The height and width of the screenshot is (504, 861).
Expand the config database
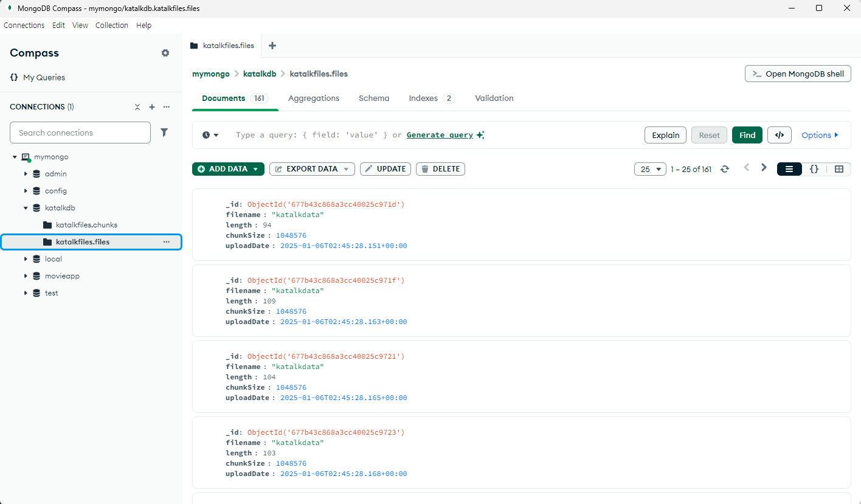pyautogui.click(x=26, y=191)
